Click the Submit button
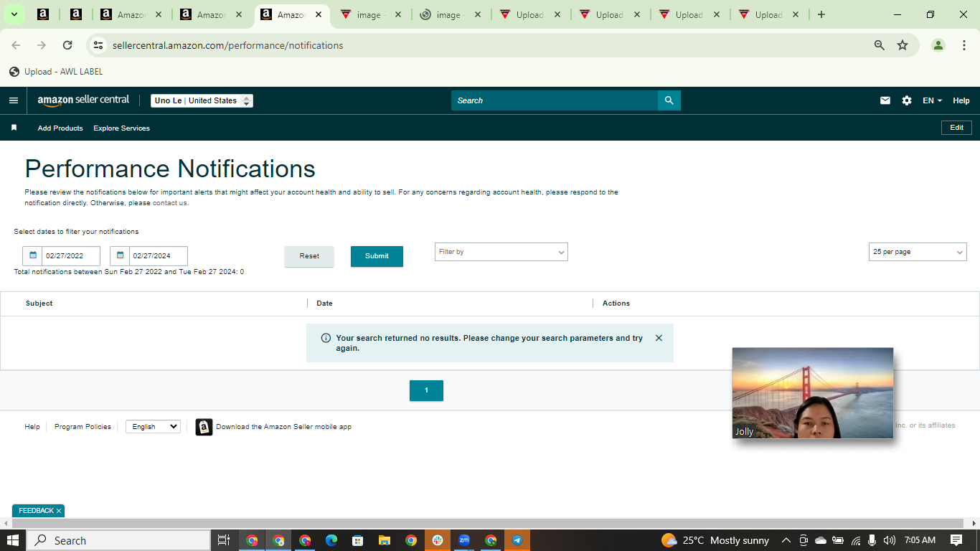 point(377,256)
